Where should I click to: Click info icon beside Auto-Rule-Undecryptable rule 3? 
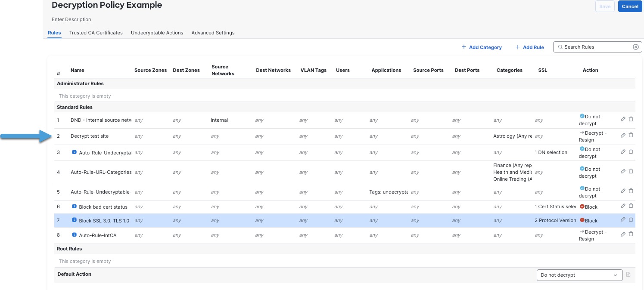pyautogui.click(x=74, y=152)
